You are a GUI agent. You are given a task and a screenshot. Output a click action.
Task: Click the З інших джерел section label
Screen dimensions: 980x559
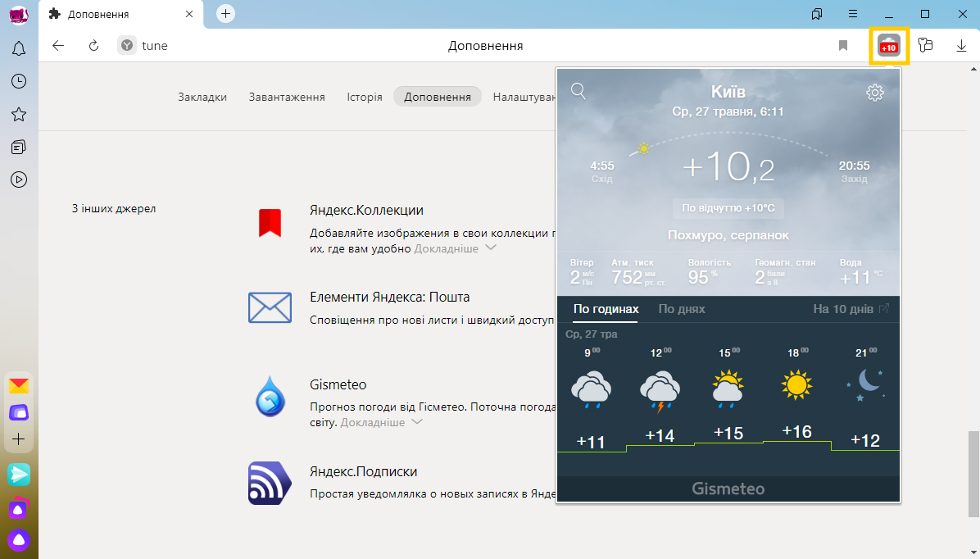[114, 208]
